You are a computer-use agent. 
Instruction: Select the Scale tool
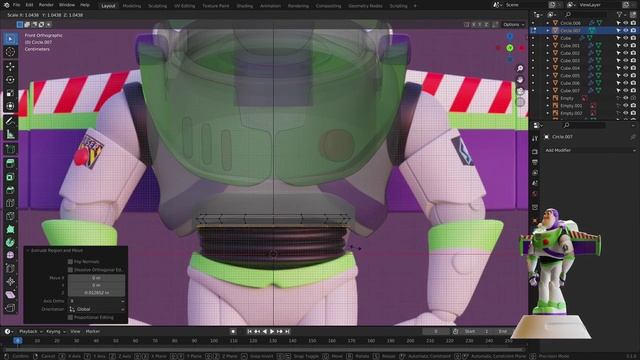[10, 93]
